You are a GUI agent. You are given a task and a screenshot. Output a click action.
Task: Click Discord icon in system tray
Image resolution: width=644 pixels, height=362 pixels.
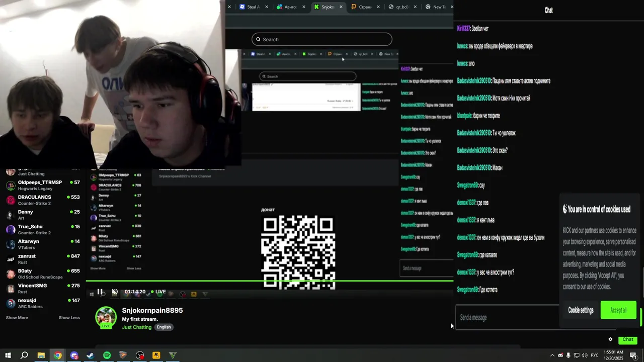coord(560,355)
